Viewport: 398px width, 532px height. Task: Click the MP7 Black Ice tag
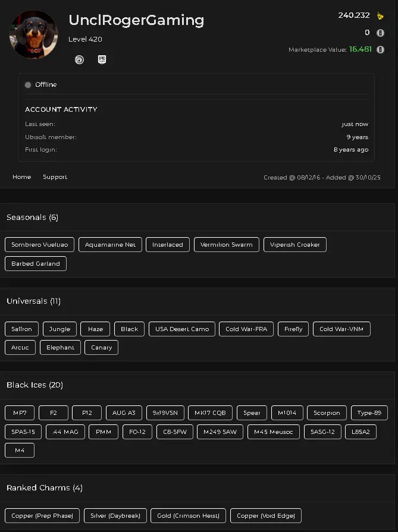coord(20,413)
